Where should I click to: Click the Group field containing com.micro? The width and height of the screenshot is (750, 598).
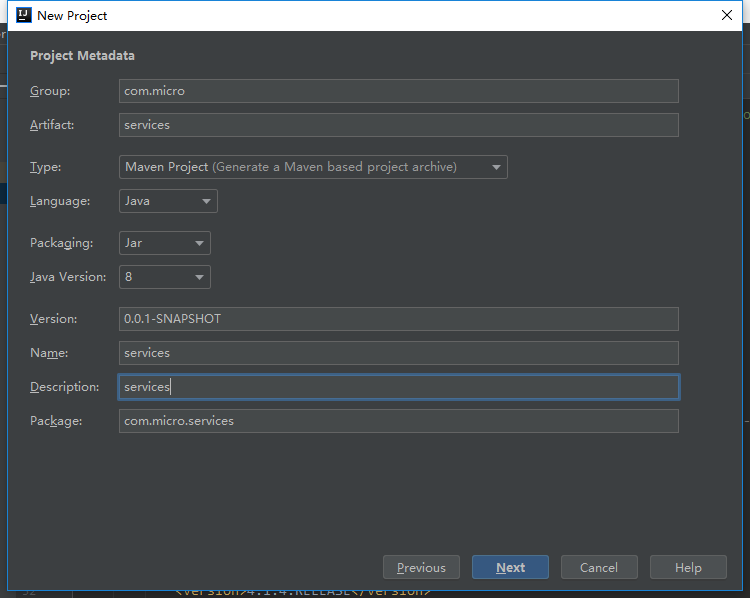coord(398,91)
